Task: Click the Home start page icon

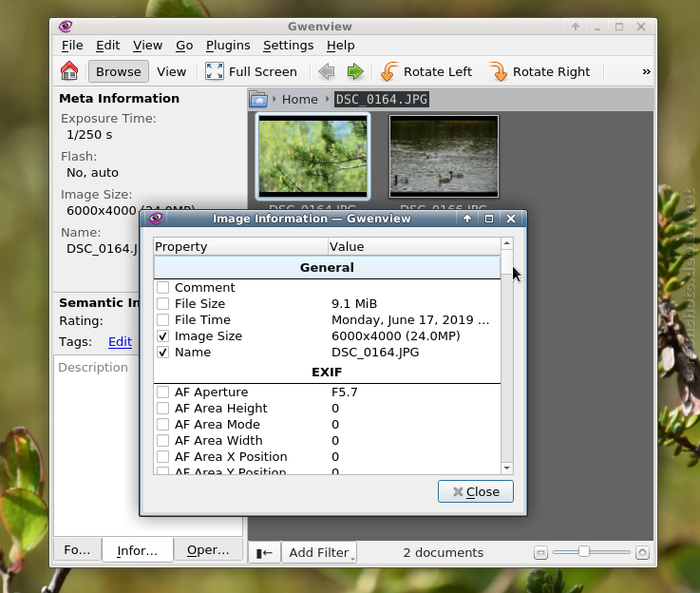Action: click(69, 71)
